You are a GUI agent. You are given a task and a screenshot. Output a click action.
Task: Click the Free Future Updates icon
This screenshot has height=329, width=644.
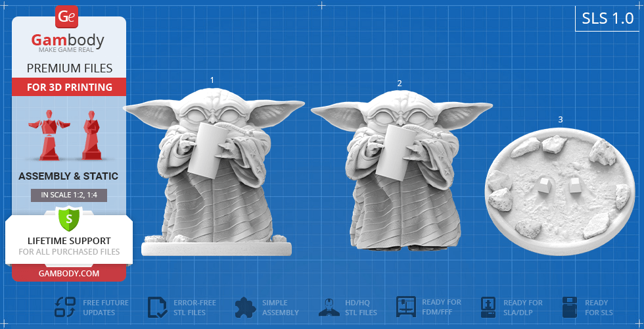(x=65, y=307)
